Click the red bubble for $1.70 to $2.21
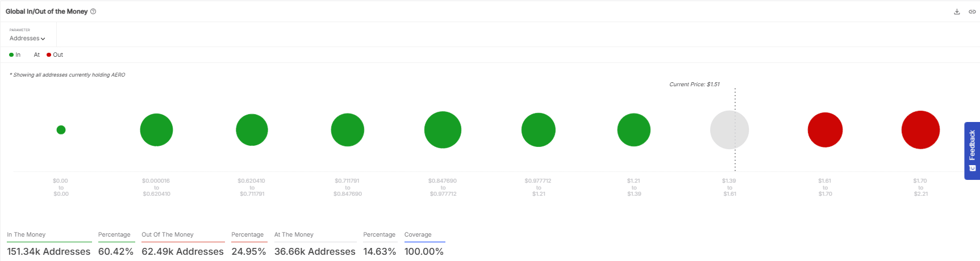The width and height of the screenshot is (980, 261). tap(920, 130)
